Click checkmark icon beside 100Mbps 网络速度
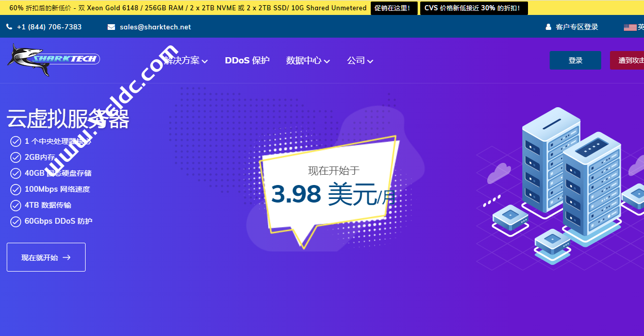644x336 pixels. [x=16, y=189]
